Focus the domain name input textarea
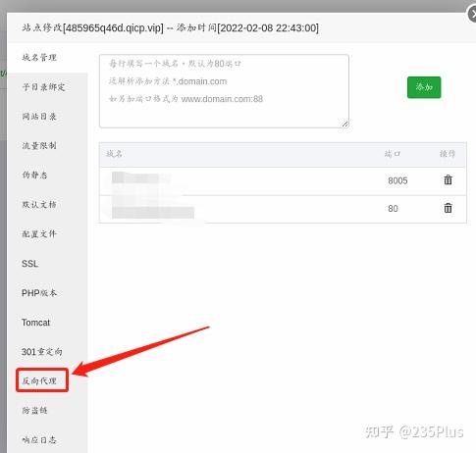The height and width of the screenshot is (453, 476). (224, 91)
